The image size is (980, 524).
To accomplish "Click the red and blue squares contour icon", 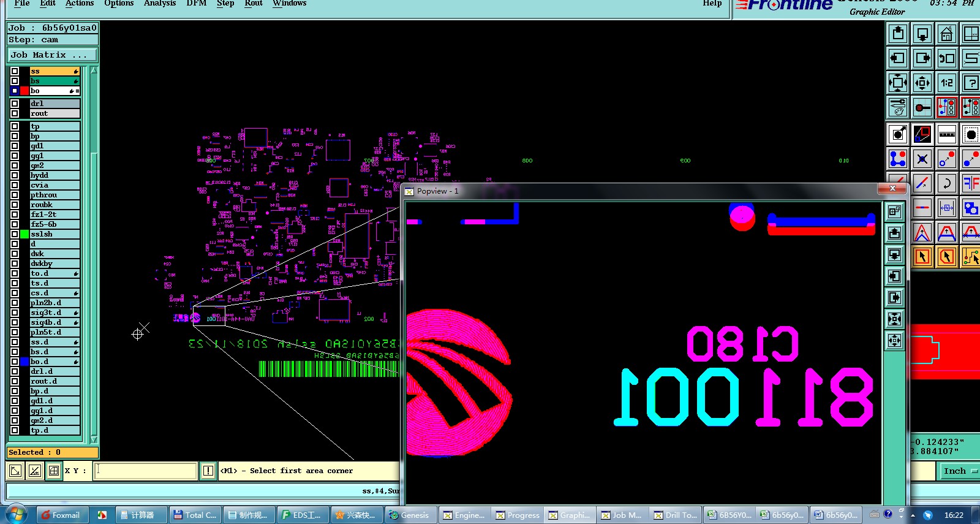I will coord(922,134).
